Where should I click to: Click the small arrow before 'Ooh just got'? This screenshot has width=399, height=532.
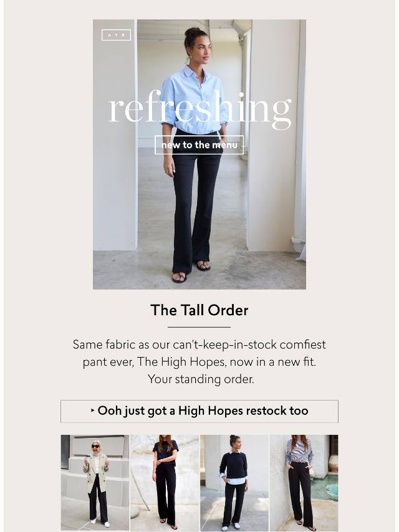coord(93,411)
